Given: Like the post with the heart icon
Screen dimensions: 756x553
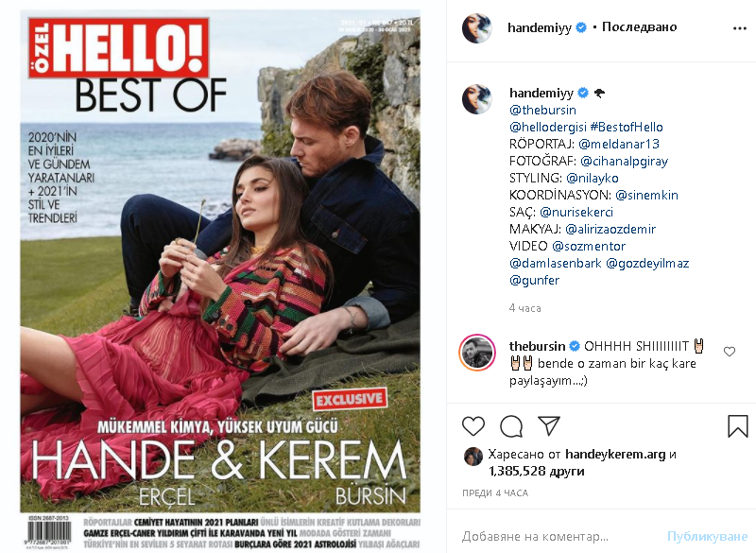Looking at the screenshot, I should [473, 426].
